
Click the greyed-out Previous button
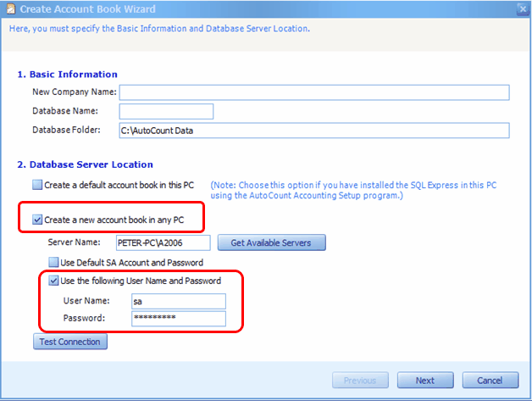point(361,381)
